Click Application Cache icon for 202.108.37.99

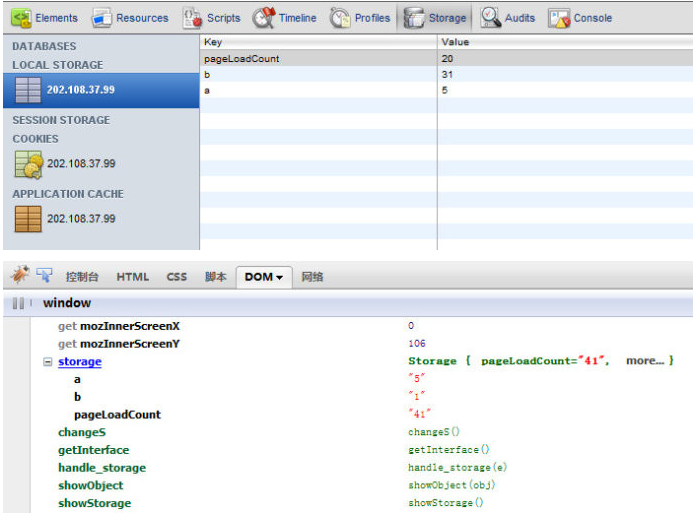pos(28,219)
